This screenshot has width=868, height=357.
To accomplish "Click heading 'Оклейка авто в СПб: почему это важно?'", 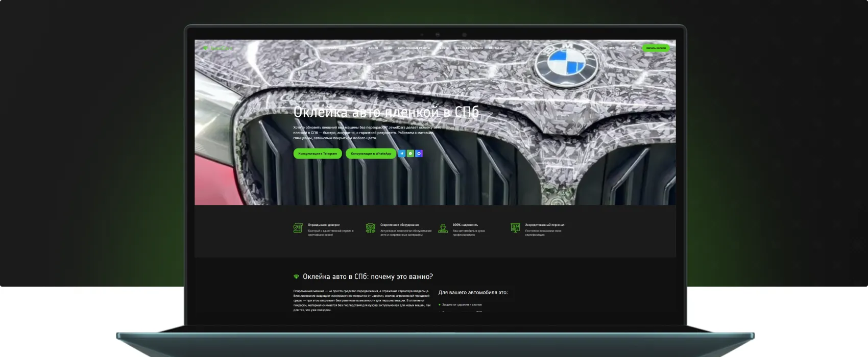I will coord(368,276).
